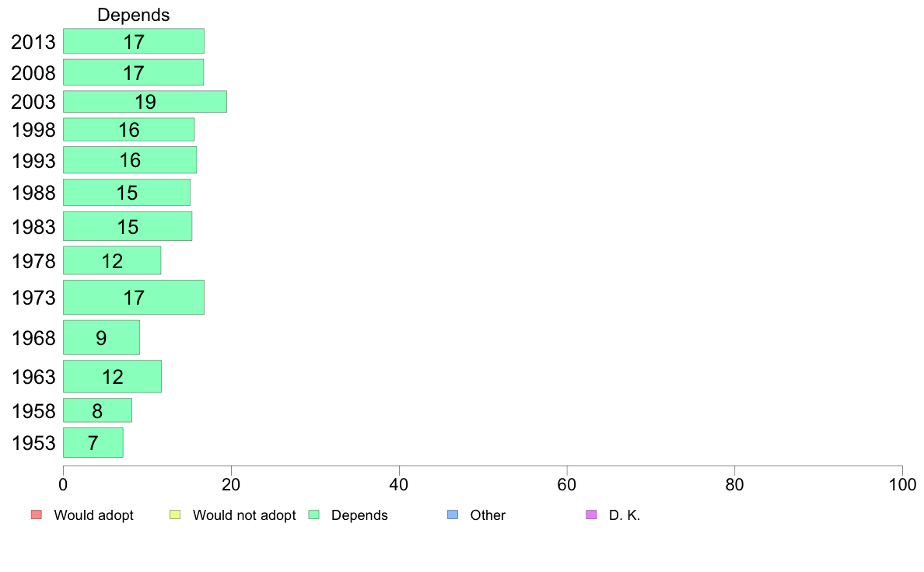The image size is (924, 572).
Task: Toggle the Would not adopt legend label
Action: 244,515
